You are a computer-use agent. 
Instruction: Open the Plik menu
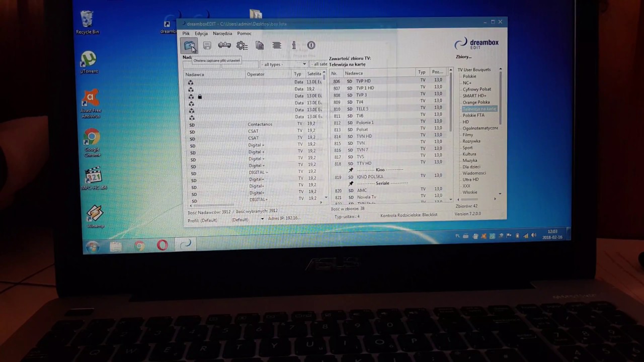pyautogui.click(x=186, y=34)
